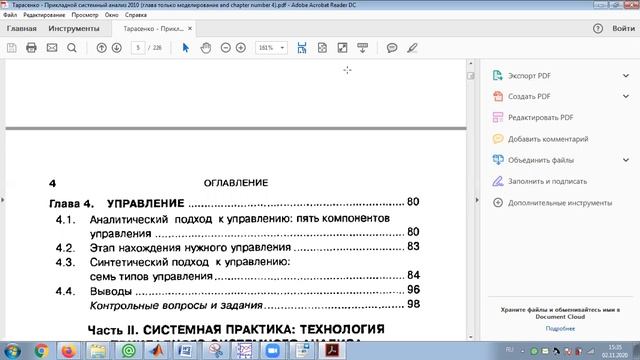This screenshot has width=640, height=360.
Task: Open the Файл menu
Action: click(x=10, y=15)
